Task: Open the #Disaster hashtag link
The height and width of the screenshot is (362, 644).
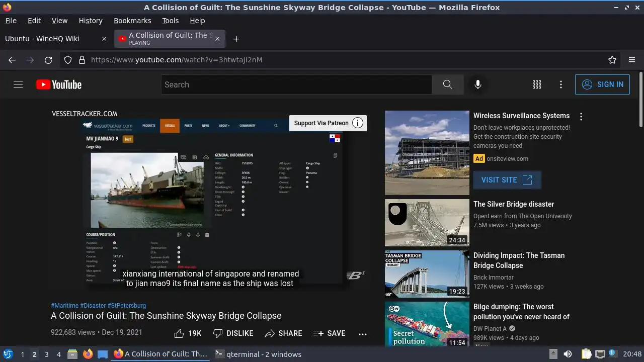Action: [93, 306]
